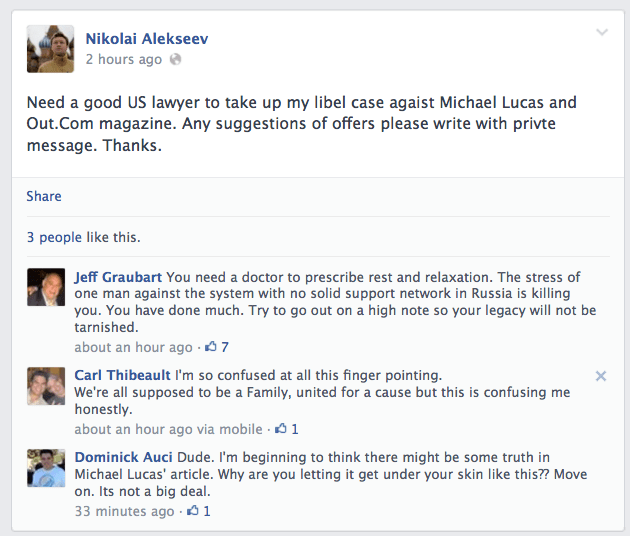Image resolution: width=630 pixels, height=536 pixels.
Task: Click the '2 hours ago' post timestamp
Action: (124, 59)
